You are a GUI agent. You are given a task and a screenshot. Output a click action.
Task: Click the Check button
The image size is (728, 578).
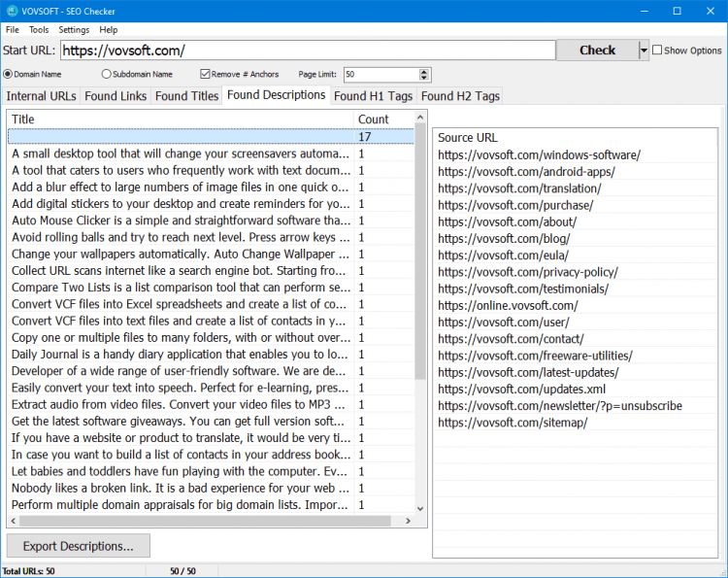tap(597, 51)
